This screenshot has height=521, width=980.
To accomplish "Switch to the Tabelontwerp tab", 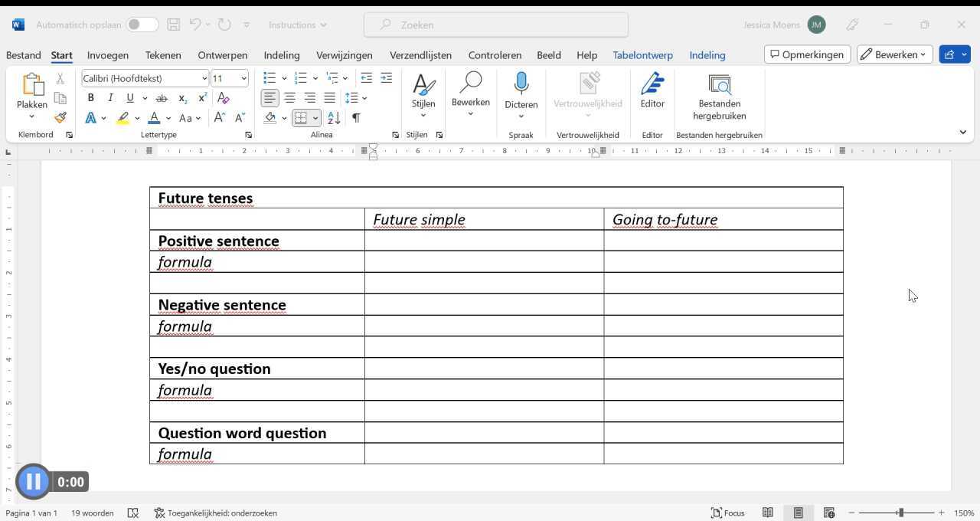I will (x=642, y=55).
